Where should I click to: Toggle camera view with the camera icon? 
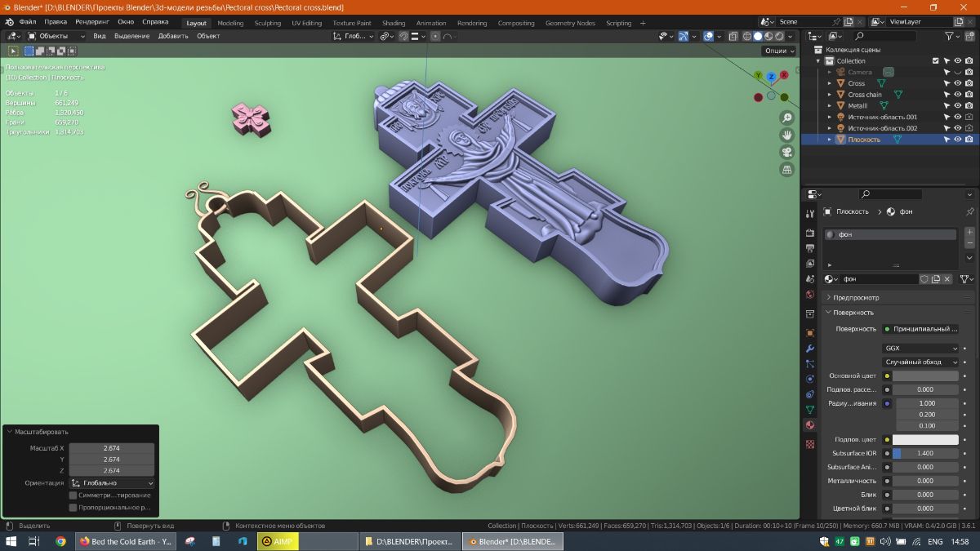click(x=787, y=152)
